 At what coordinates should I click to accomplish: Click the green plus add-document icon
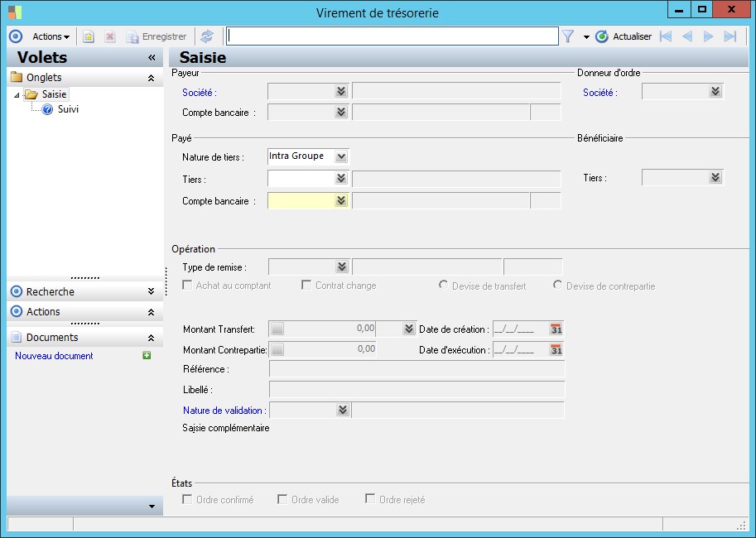pyautogui.click(x=147, y=355)
